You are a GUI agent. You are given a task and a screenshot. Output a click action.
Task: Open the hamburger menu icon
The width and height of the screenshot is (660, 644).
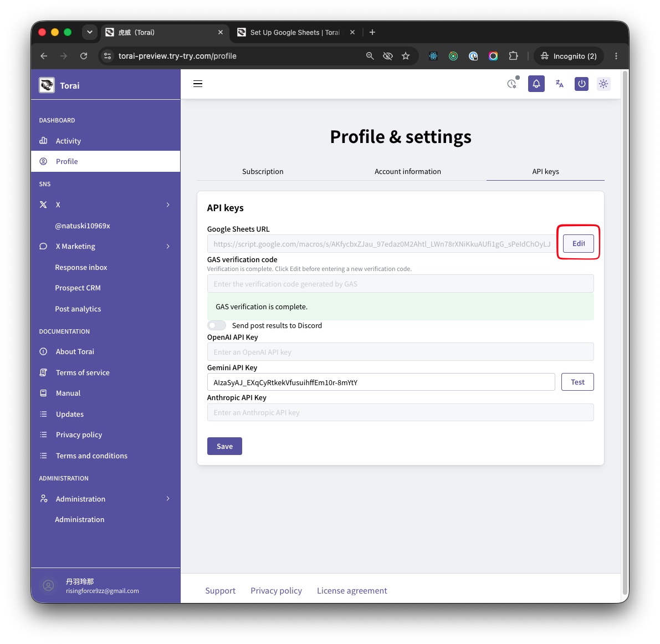(197, 84)
